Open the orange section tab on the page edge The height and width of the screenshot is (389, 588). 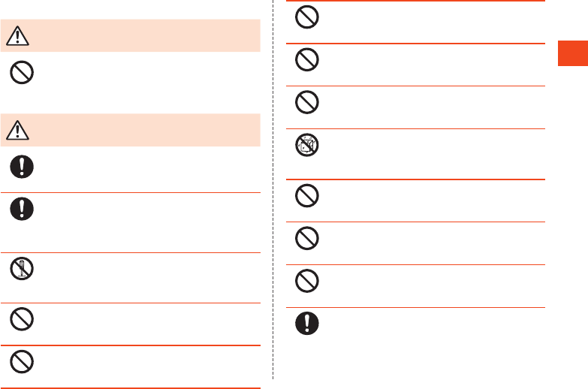pyautogui.click(x=573, y=53)
